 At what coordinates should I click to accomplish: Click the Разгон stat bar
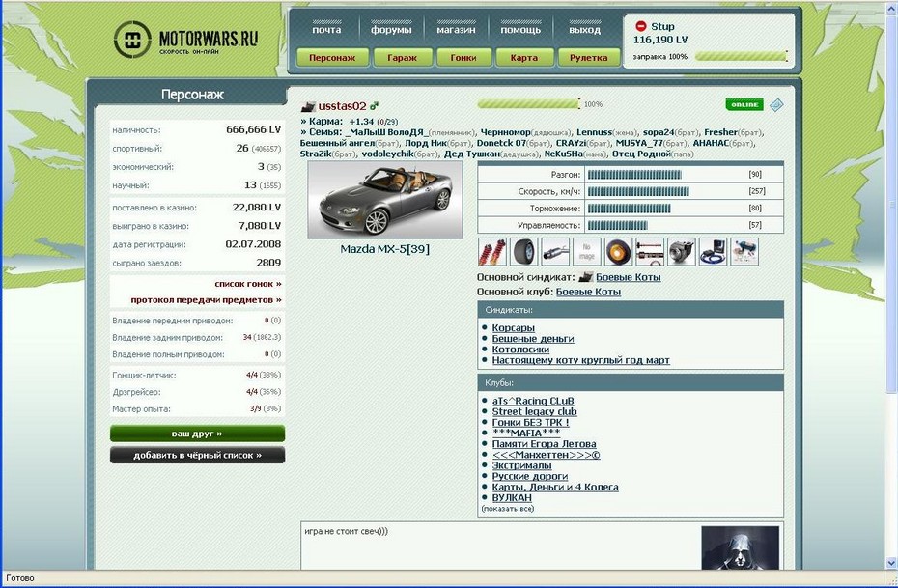click(634, 175)
